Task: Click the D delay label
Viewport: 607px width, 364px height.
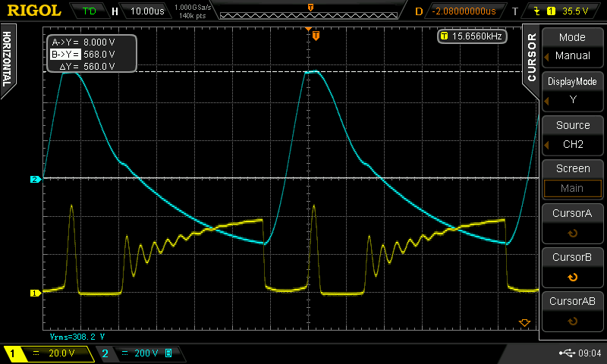Action: [x=419, y=11]
